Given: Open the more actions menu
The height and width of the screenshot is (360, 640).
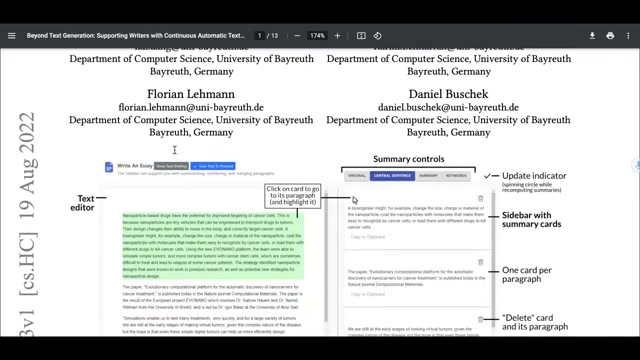Looking at the screenshot, I should [x=628, y=36].
